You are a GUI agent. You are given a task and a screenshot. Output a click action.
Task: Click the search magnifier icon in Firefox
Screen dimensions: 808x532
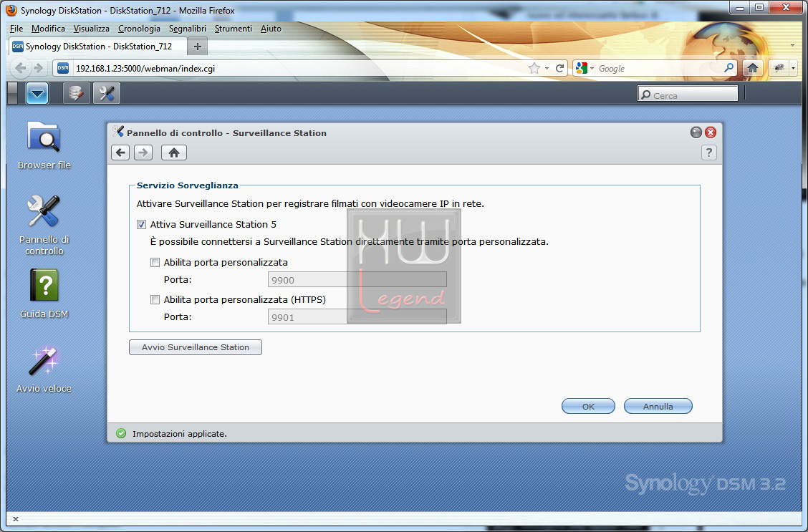click(x=728, y=68)
